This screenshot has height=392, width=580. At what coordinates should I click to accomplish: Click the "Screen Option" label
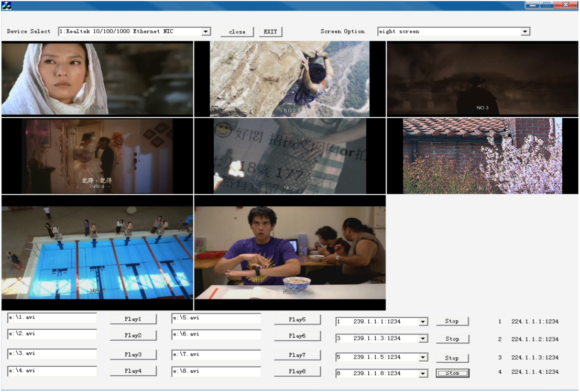pos(343,31)
